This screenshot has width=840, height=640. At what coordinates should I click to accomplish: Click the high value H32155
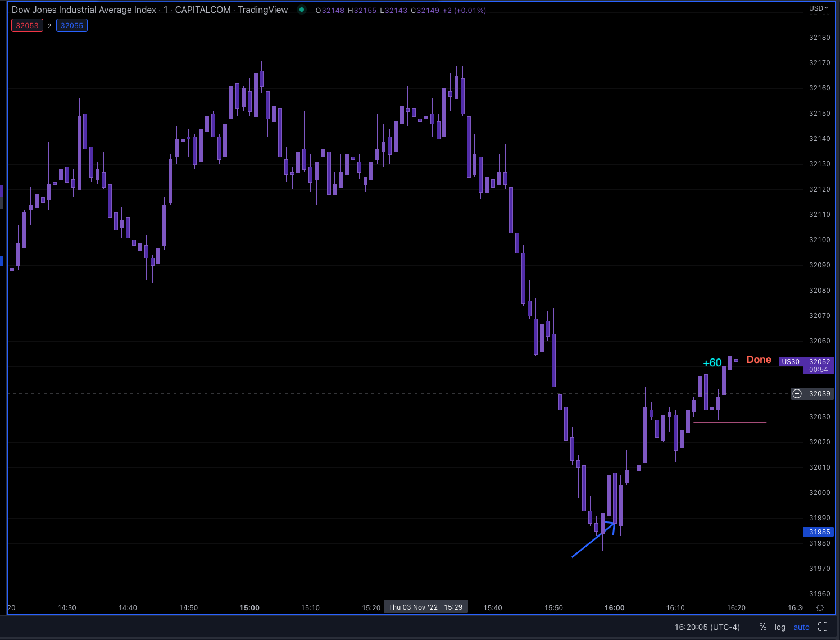(x=362, y=10)
